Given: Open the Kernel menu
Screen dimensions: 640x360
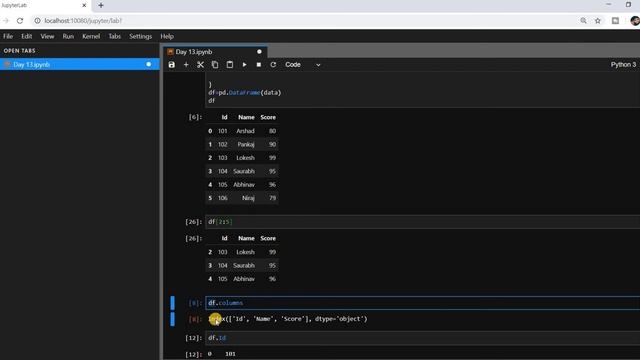Looking at the screenshot, I should (91, 36).
